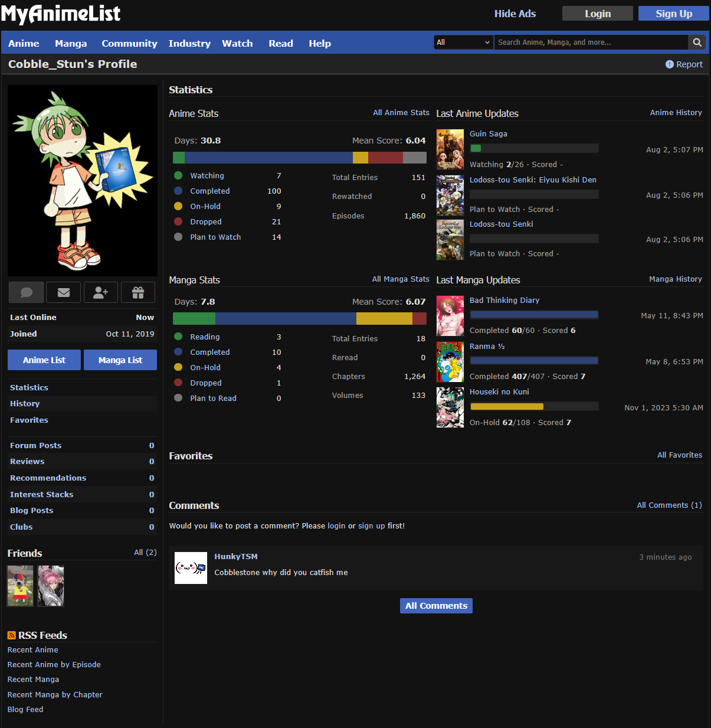Open the Industry menu
The height and width of the screenshot is (728, 711).
[189, 44]
